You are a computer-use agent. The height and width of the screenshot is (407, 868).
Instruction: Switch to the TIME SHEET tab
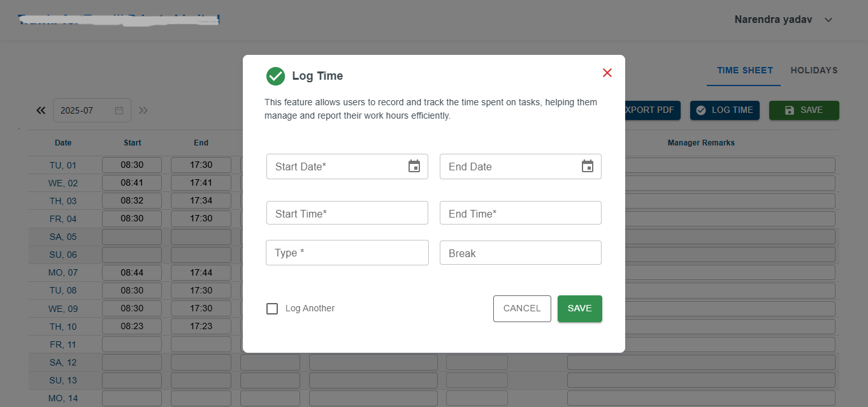click(x=745, y=71)
